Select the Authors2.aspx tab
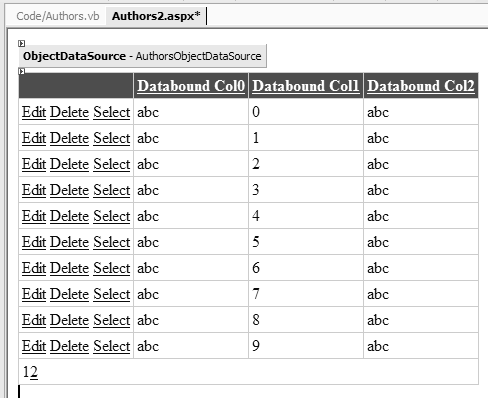The image size is (488, 398). [x=156, y=16]
